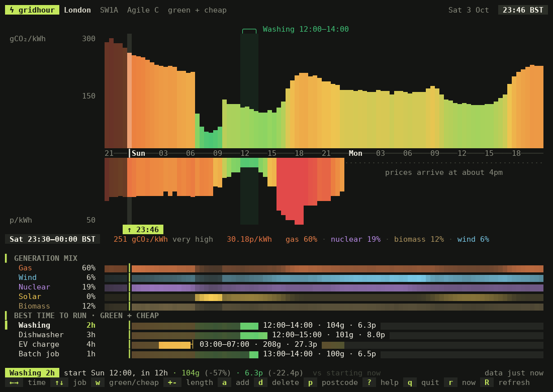Click the 23:46 cursor time marker
Viewport: 553px width, 392px height.
[143, 230]
